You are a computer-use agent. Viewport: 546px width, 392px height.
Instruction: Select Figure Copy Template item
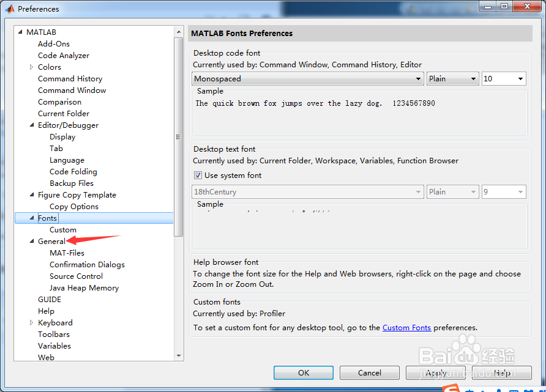tap(77, 195)
